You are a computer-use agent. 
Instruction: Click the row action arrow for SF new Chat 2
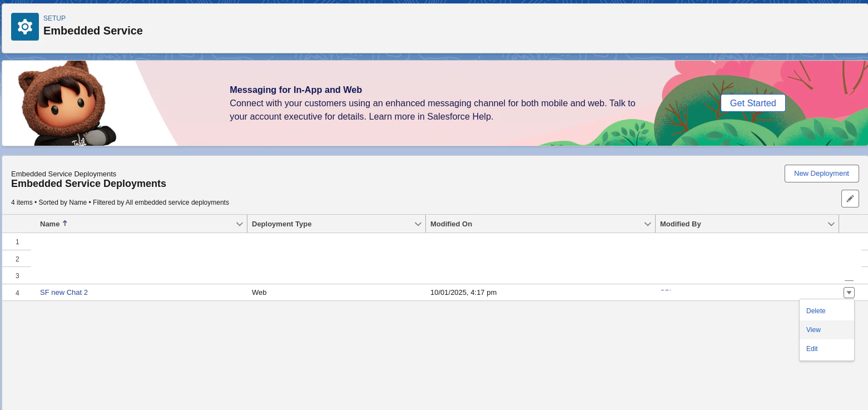point(849,292)
